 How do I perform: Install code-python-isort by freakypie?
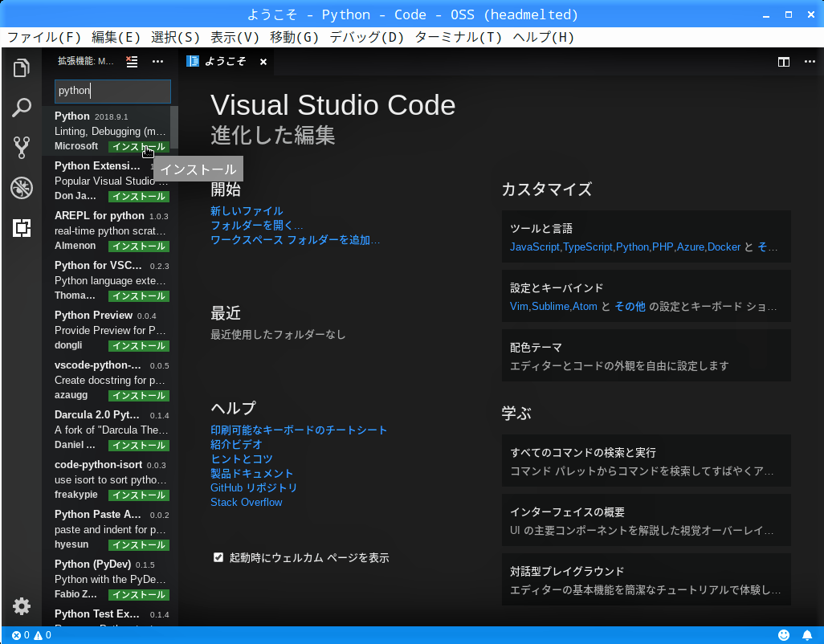click(139, 495)
